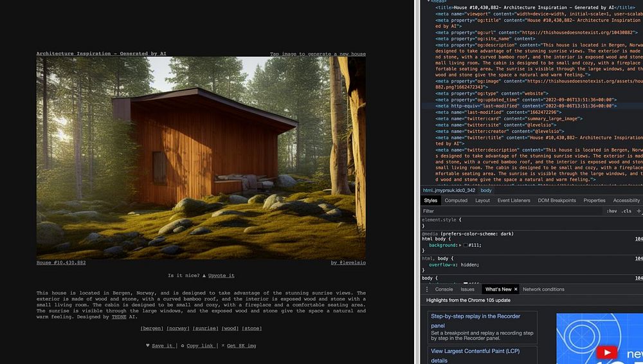Select the og:site_name meta tag line
This screenshot has width=643, height=364.
(485, 39)
